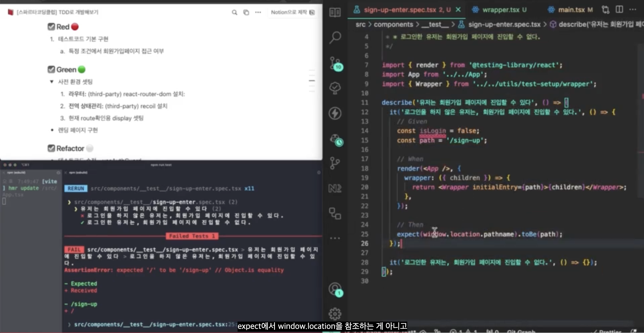Click the red close light of terminal window

click(5, 165)
